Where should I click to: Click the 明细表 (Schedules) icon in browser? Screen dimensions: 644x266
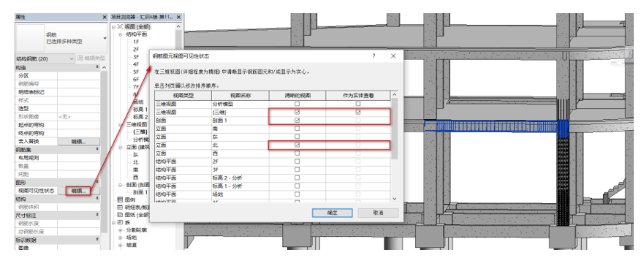coord(121,207)
